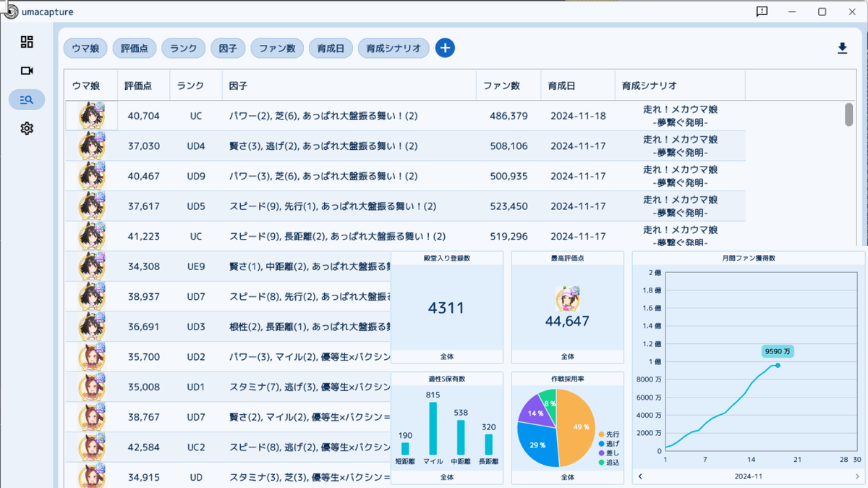Click the ウマ娘 filter chip
Screen dimensions: 868x488
pyautogui.click(x=86, y=49)
